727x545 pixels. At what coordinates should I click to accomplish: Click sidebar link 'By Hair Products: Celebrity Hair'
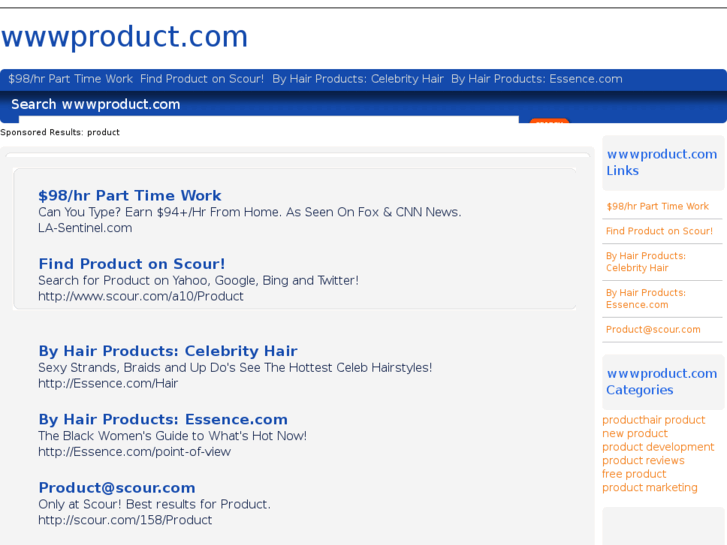pos(645,262)
